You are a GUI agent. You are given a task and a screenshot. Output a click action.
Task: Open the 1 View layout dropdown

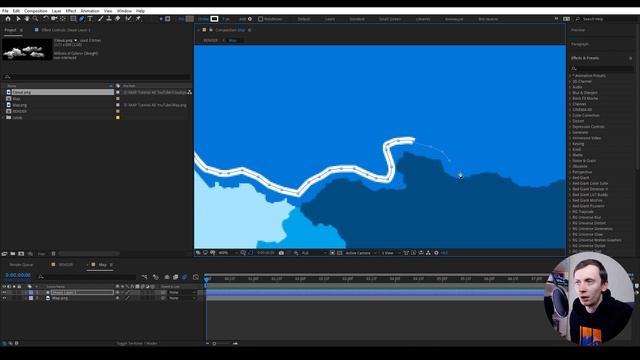[x=391, y=253]
